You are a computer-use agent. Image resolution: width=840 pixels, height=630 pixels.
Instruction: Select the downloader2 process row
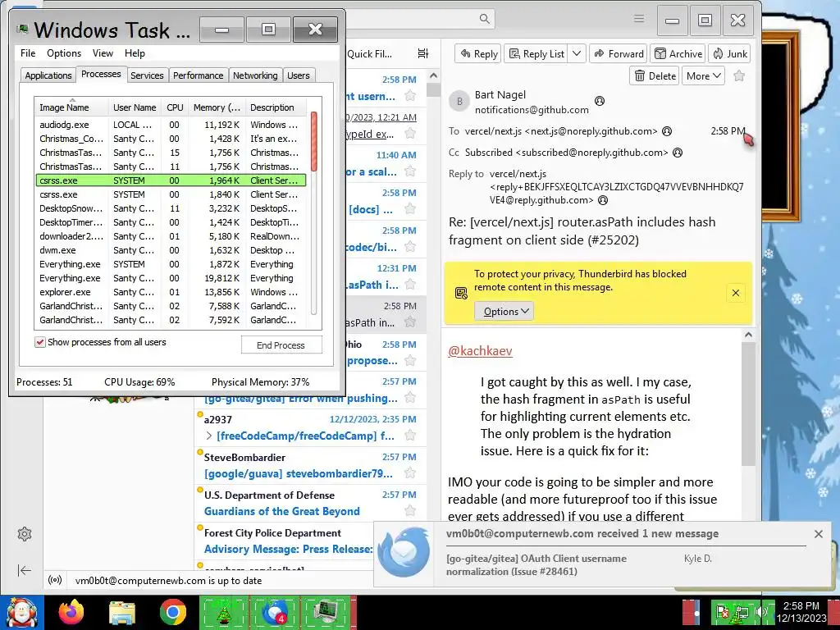pyautogui.click(x=171, y=236)
